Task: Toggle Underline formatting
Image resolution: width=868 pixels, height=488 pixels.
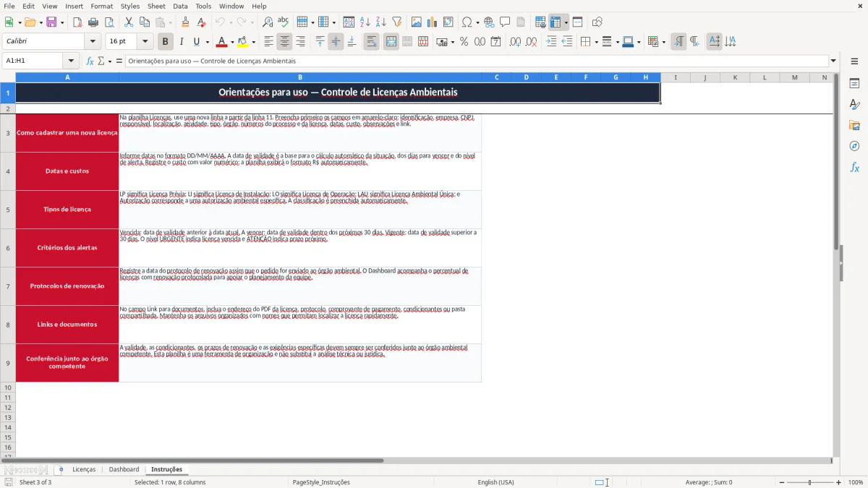Action: coord(197,42)
